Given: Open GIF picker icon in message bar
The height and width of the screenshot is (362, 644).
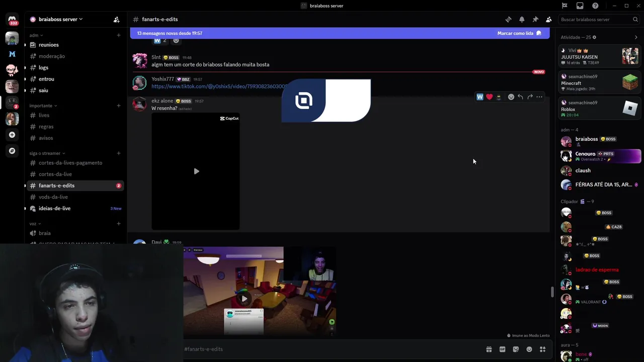Looking at the screenshot, I should [502, 349].
